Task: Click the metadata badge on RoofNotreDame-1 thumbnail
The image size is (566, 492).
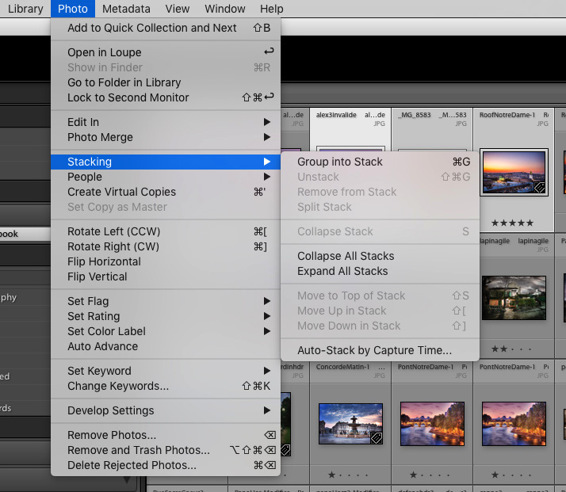Action: [539, 188]
